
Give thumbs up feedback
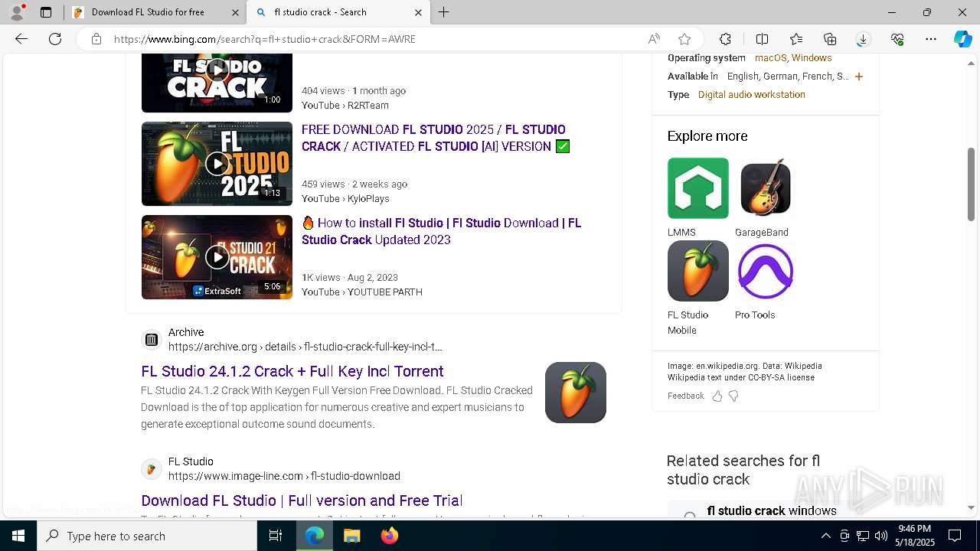717,396
